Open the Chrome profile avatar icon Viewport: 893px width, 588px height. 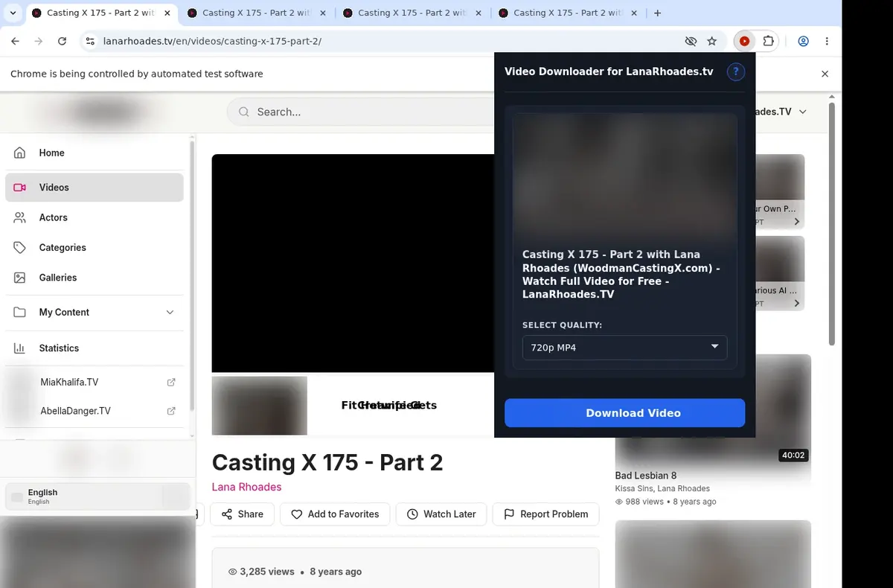coord(804,42)
